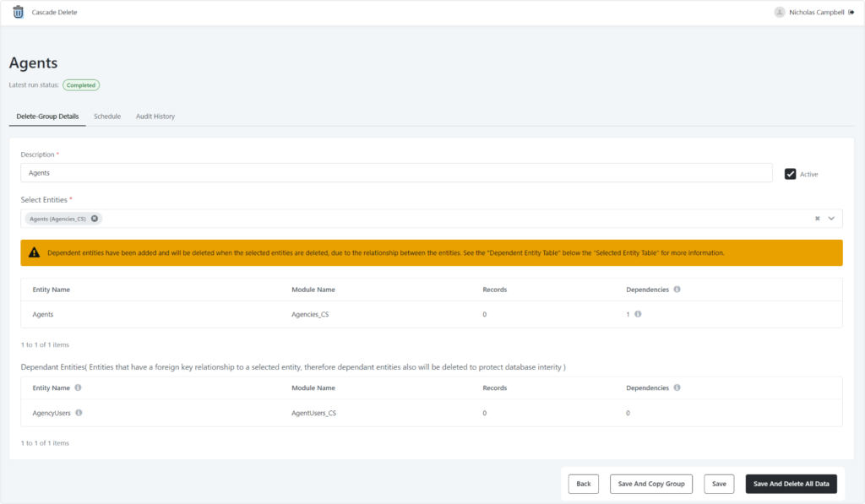This screenshot has width=865, height=504.
Task: Click the Cascade Delete trash icon
Action: click(18, 12)
